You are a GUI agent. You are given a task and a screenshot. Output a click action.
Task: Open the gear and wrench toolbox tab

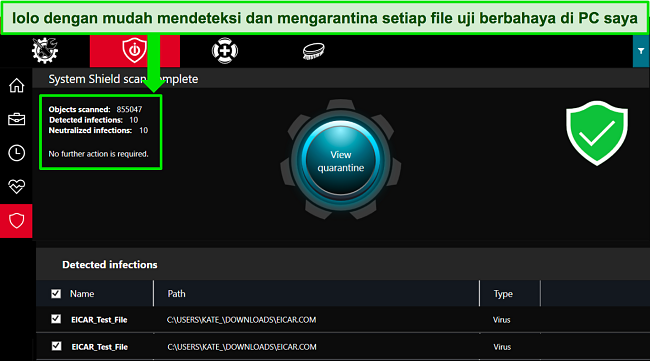click(x=45, y=51)
